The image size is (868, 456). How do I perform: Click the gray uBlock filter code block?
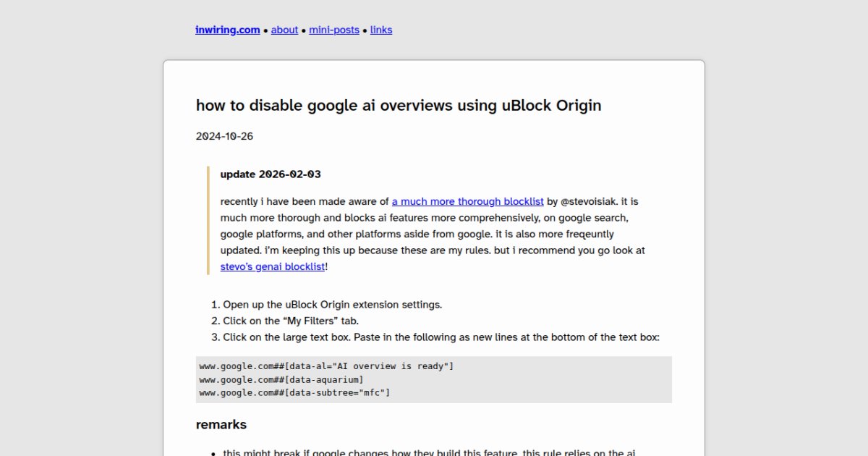coord(434,379)
